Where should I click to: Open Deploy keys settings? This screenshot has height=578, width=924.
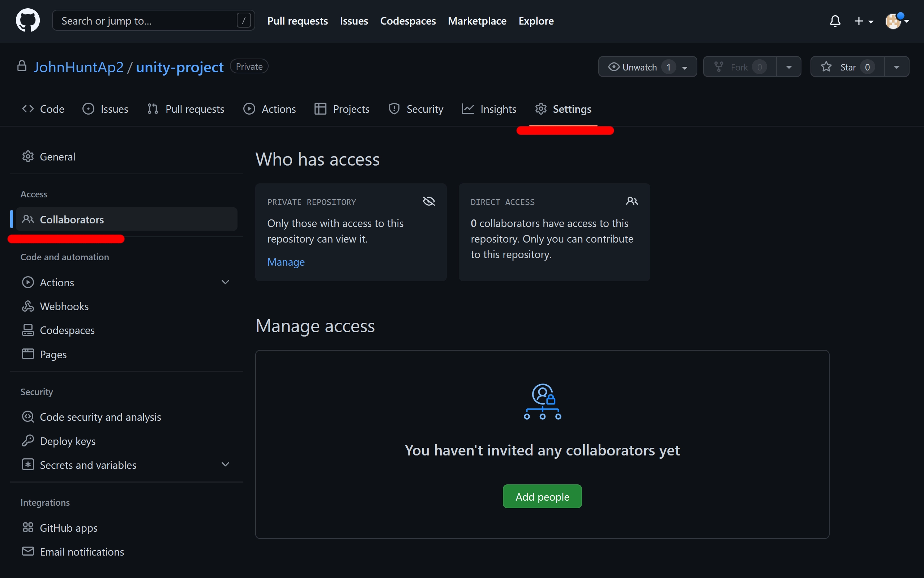click(x=67, y=441)
